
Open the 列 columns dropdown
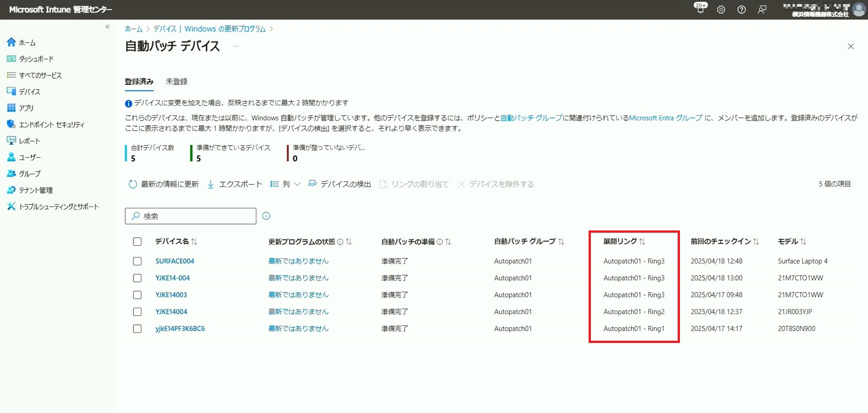point(285,184)
